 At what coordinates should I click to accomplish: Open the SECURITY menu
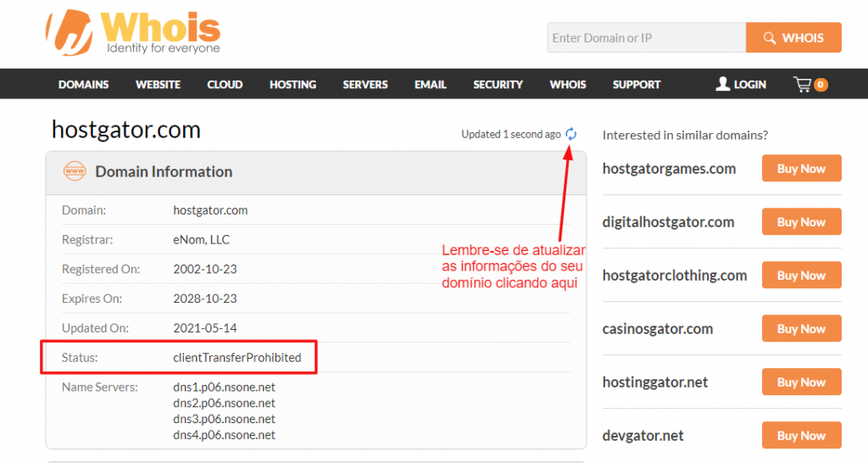point(498,85)
